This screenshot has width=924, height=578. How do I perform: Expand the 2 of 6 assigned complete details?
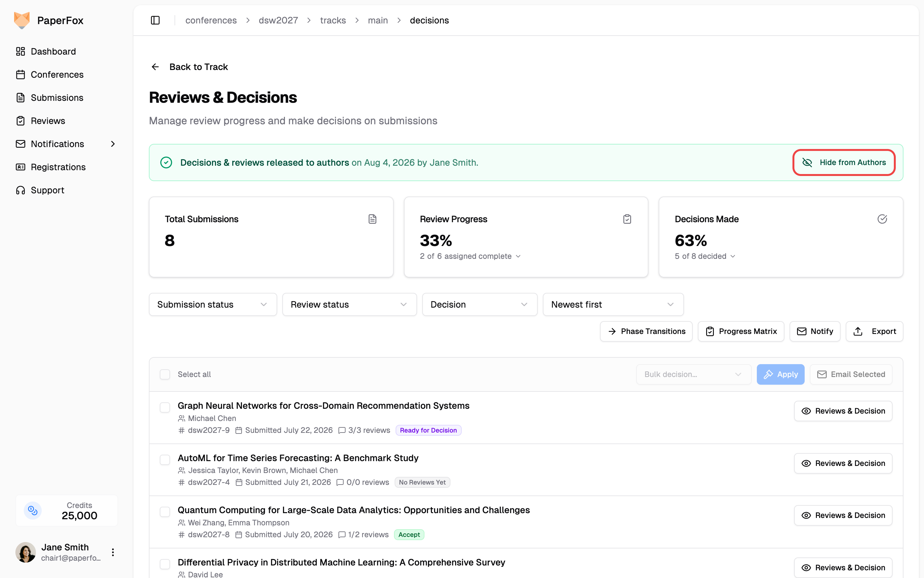(x=470, y=256)
